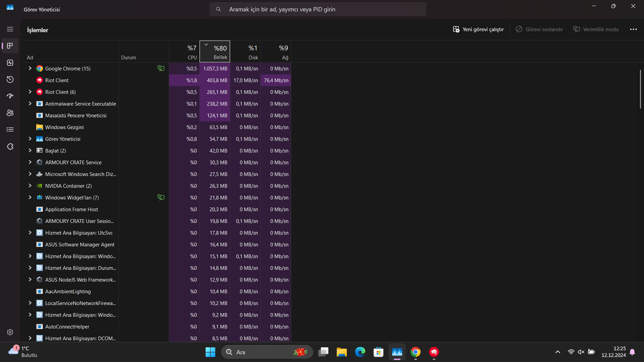
Task: Click the process search input field
Action: pos(318,9)
